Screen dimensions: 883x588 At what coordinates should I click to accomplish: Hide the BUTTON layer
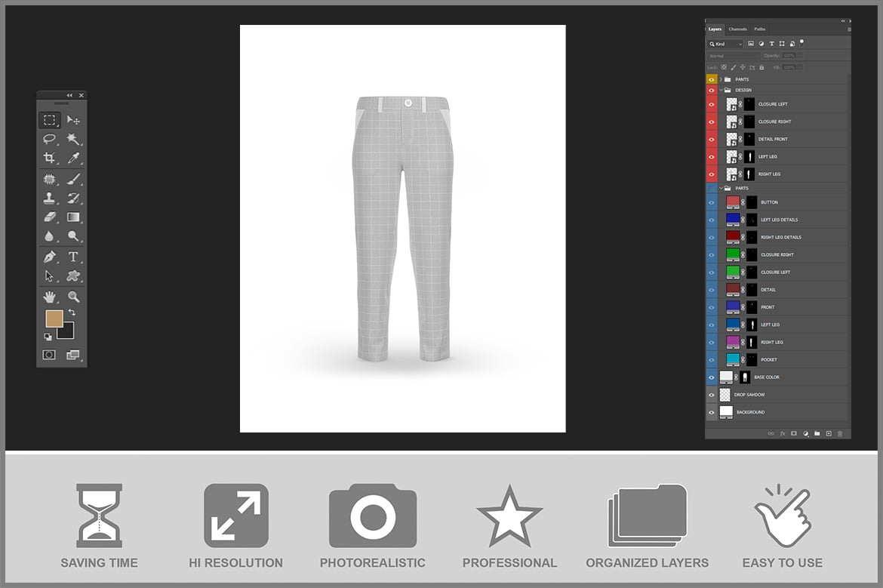[711, 202]
